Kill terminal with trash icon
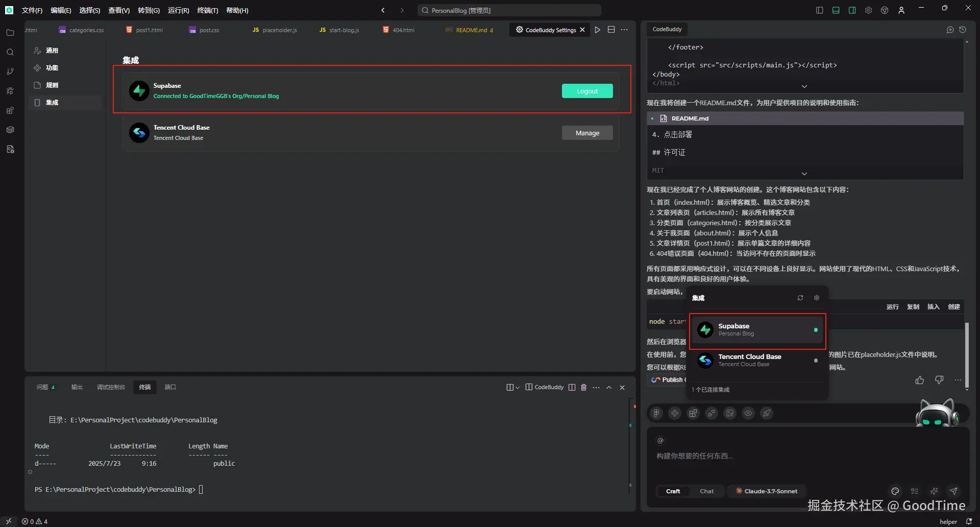Viewport: 980px width, 527px height. coord(584,387)
